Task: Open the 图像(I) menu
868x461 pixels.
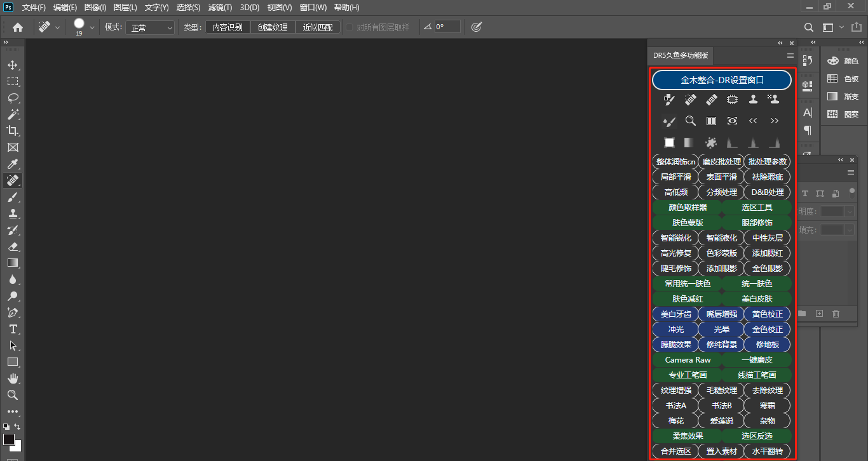Action: point(95,8)
